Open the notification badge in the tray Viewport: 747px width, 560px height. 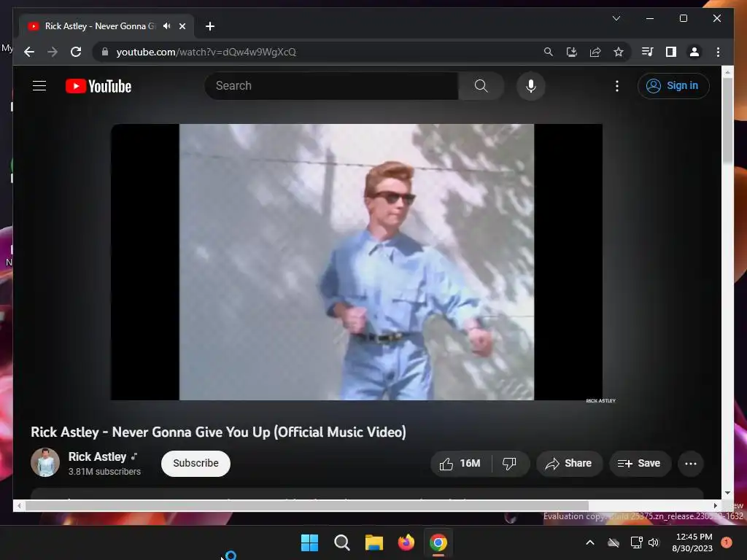click(727, 542)
